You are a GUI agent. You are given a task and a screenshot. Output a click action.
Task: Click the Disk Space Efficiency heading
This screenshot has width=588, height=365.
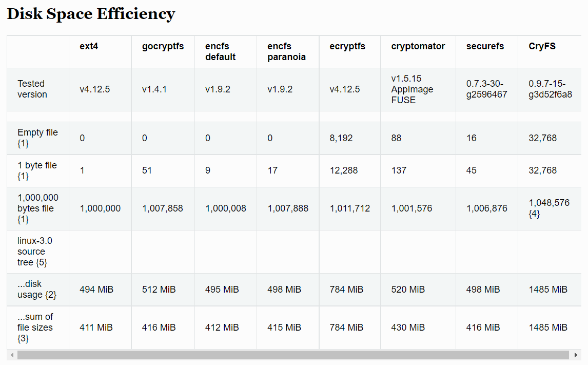[x=91, y=14]
